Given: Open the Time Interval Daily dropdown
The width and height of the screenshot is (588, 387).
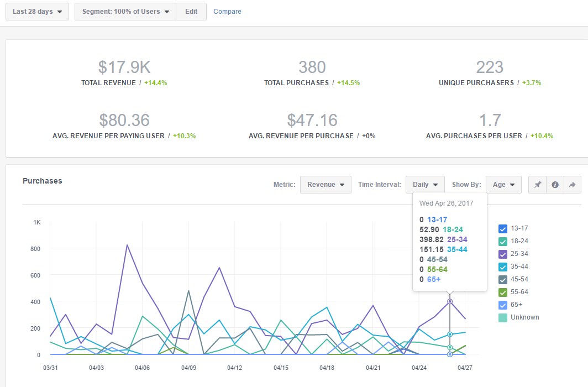Looking at the screenshot, I should [x=425, y=185].
